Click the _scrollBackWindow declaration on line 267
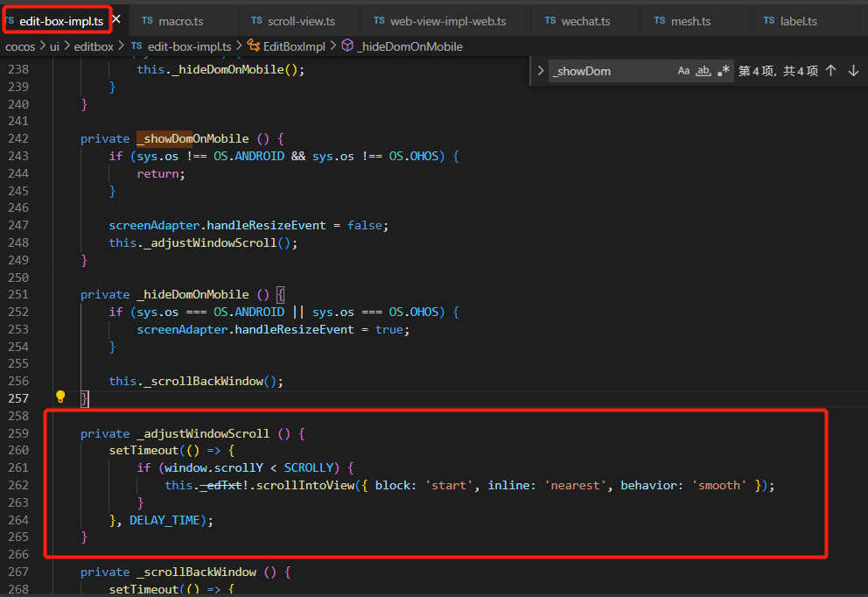This screenshot has height=597, width=868. click(196, 572)
